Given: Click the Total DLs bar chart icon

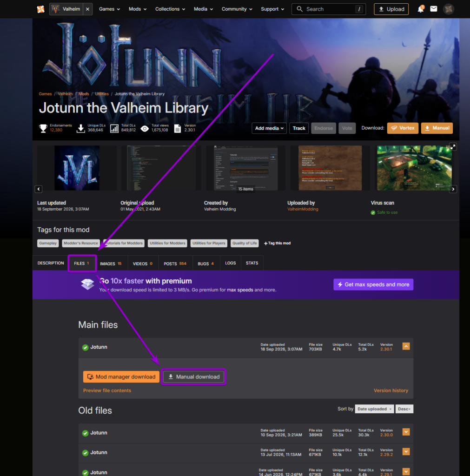Looking at the screenshot, I should (x=114, y=128).
